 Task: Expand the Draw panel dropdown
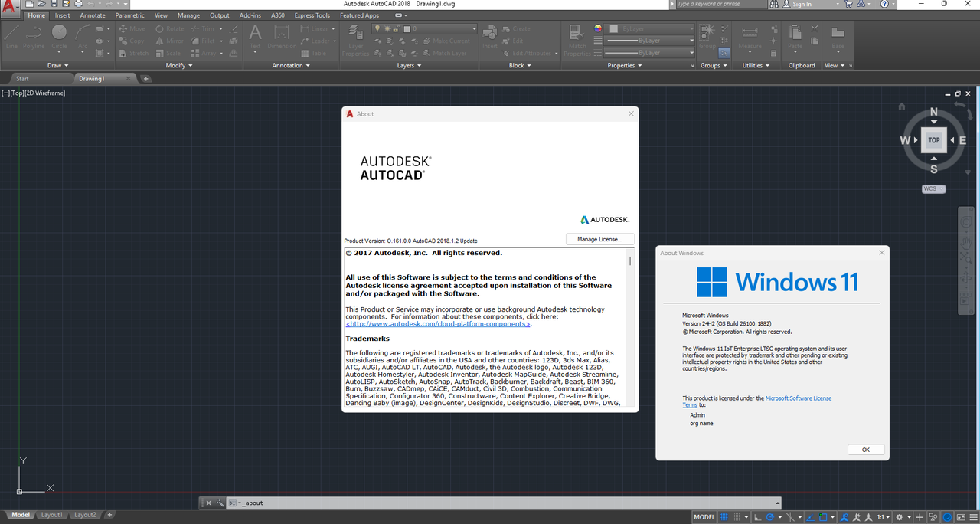[x=57, y=65]
